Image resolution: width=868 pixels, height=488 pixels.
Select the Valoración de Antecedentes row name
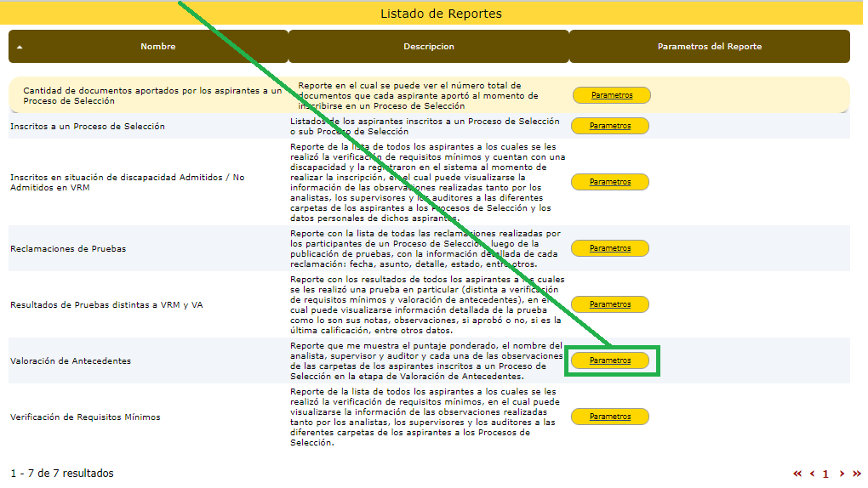pos(71,361)
